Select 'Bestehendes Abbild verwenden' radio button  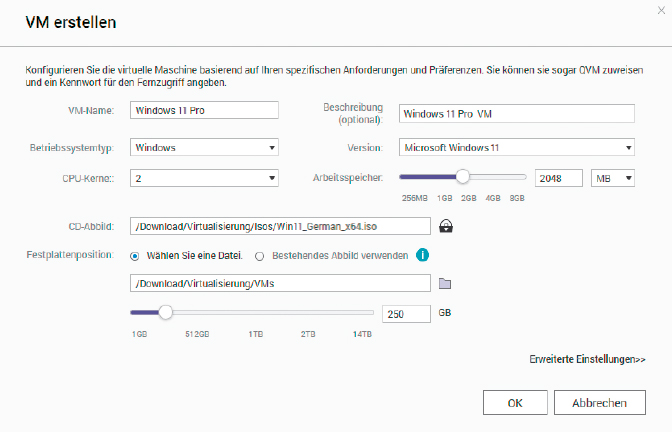pyautogui.click(x=259, y=256)
